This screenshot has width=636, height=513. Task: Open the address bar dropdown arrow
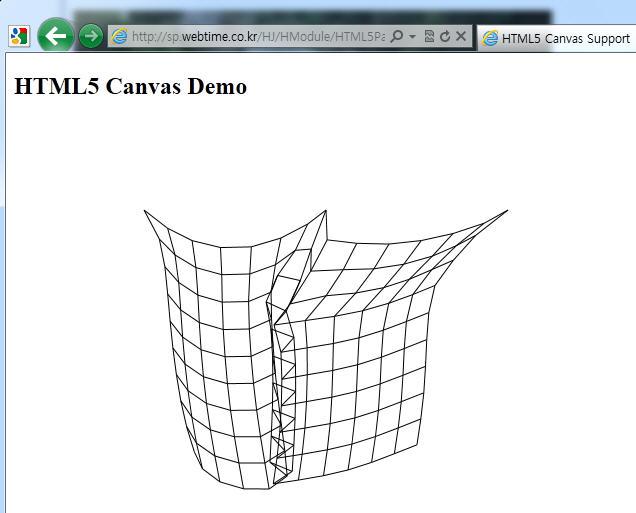tap(413, 37)
